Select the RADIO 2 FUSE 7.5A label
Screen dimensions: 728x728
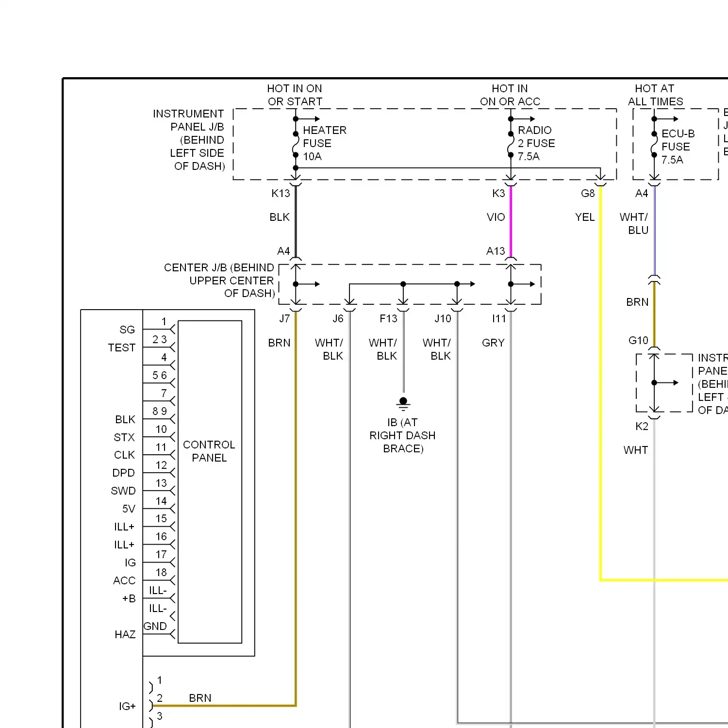[536, 143]
